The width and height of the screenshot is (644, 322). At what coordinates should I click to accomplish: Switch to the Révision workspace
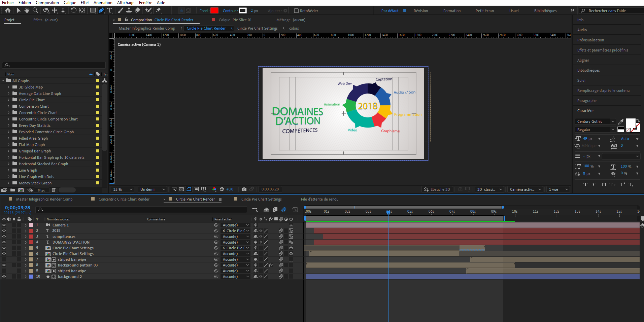coord(420,11)
